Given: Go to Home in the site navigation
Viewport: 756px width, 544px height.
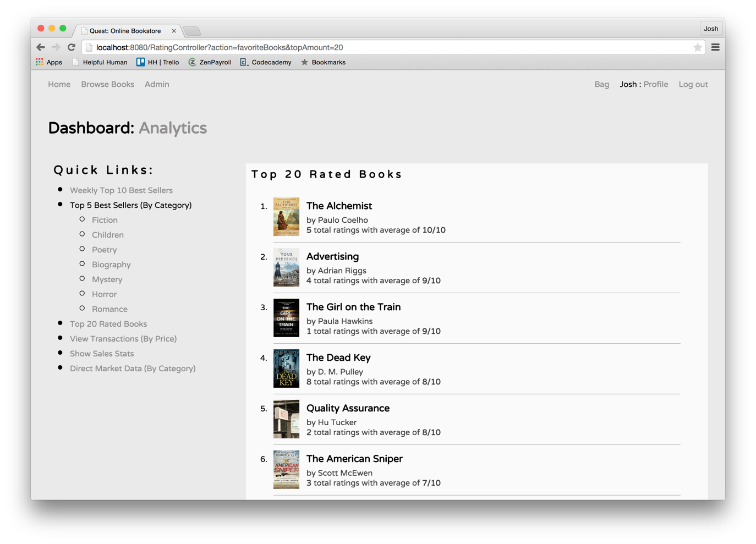Looking at the screenshot, I should click(x=59, y=84).
